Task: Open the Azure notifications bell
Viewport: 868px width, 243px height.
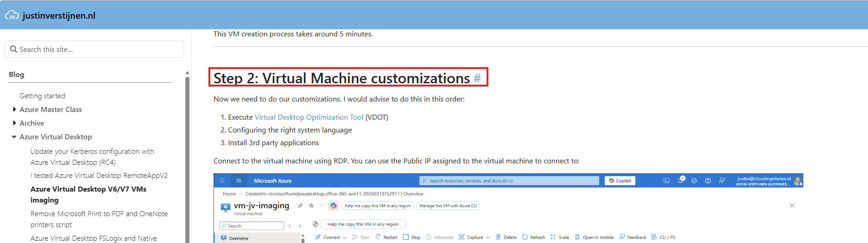Action: 680,181
